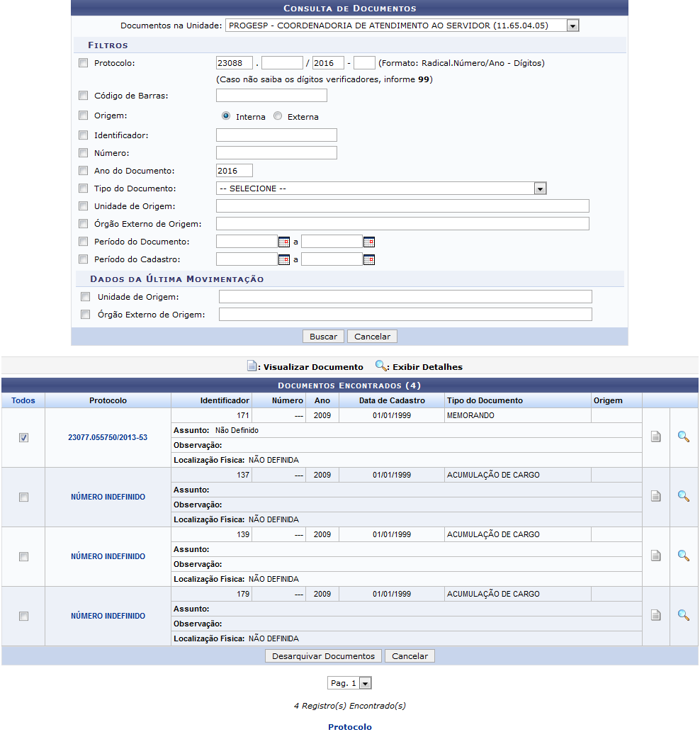Focus the Código de Barras input
700x732 pixels.
pyautogui.click(x=271, y=95)
